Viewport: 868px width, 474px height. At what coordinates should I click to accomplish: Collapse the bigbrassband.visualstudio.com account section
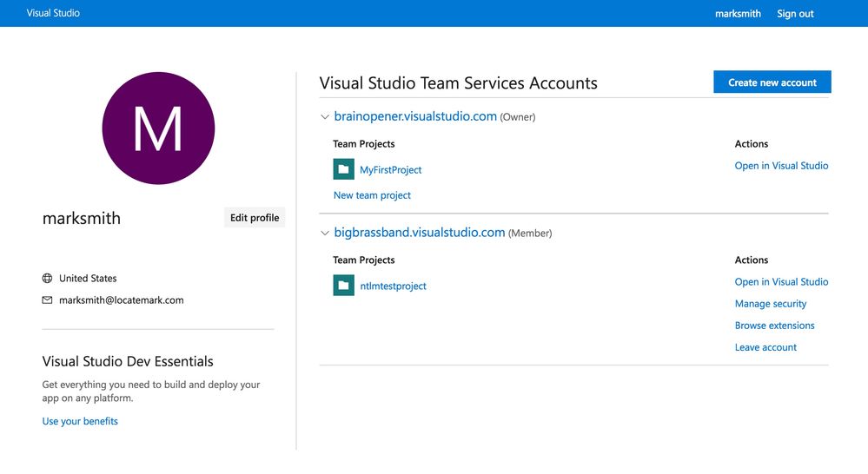point(324,233)
